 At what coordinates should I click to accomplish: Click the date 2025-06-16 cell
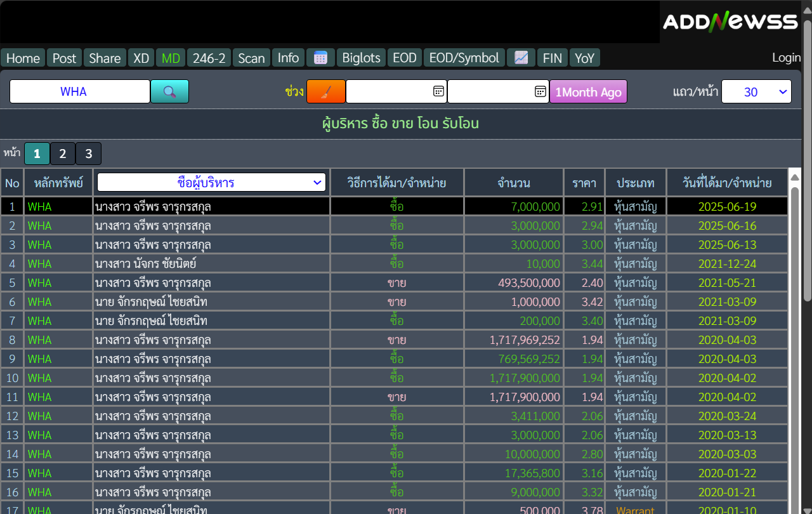(x=727, y=225)
